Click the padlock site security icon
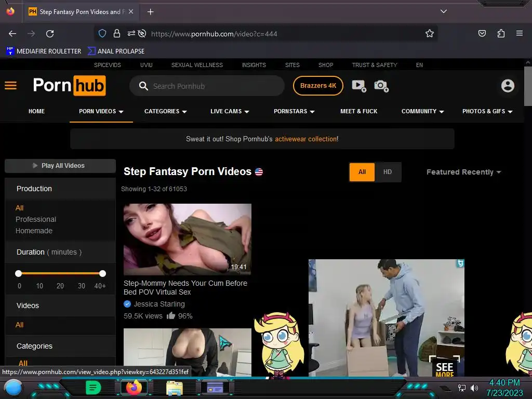 click(117, 33)
